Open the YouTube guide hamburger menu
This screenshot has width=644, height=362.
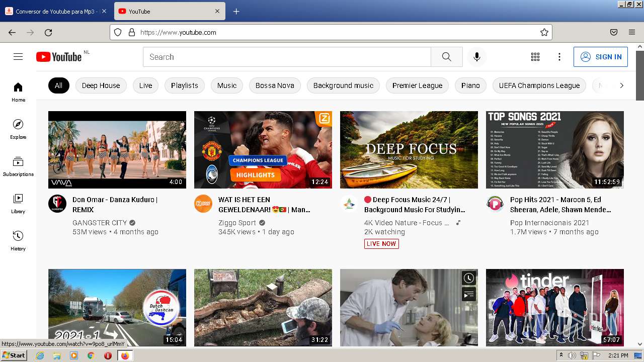click(18, 57)
